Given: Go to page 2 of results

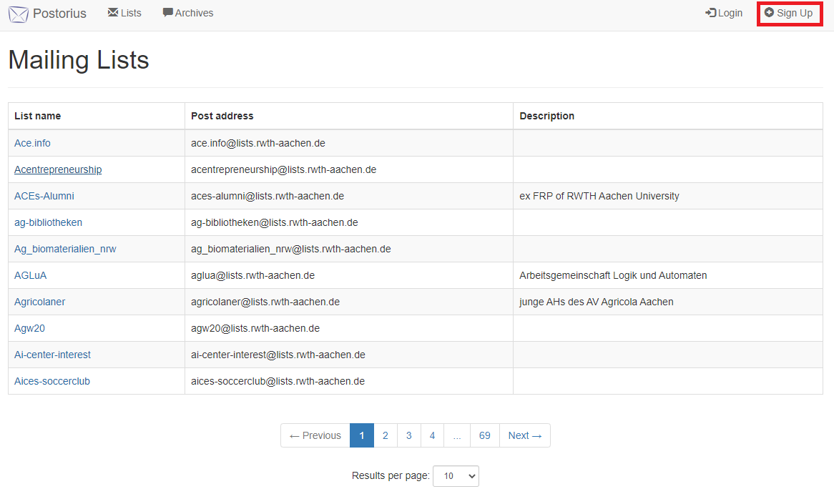Looking at the screenshot, I should click(x=386, y=435).
